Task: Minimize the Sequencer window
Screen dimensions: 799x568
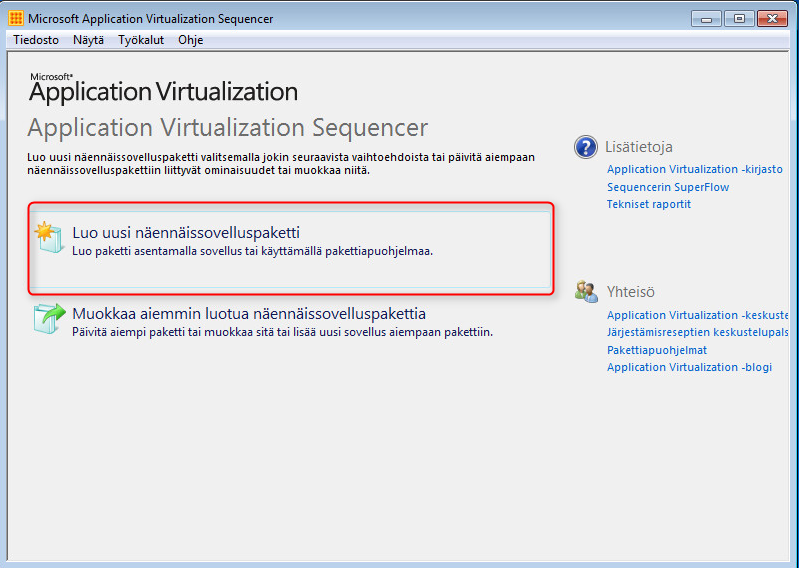Action: (x=706, y=19)
